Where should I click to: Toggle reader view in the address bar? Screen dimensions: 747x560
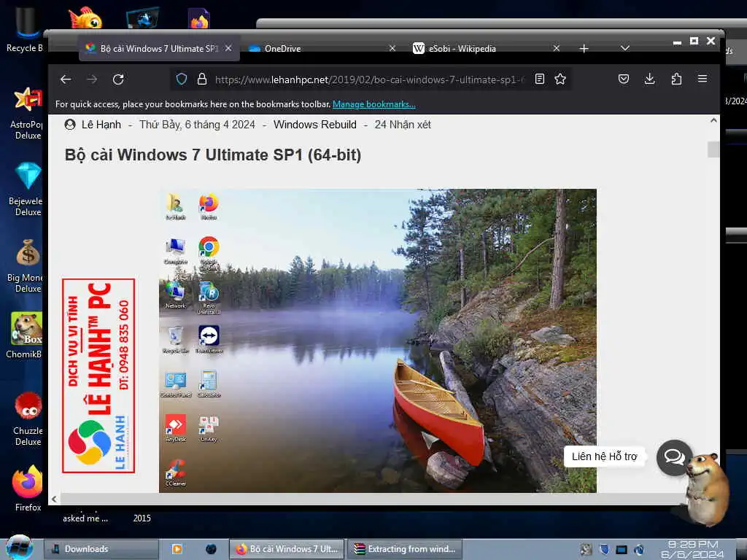pos(539,79)
